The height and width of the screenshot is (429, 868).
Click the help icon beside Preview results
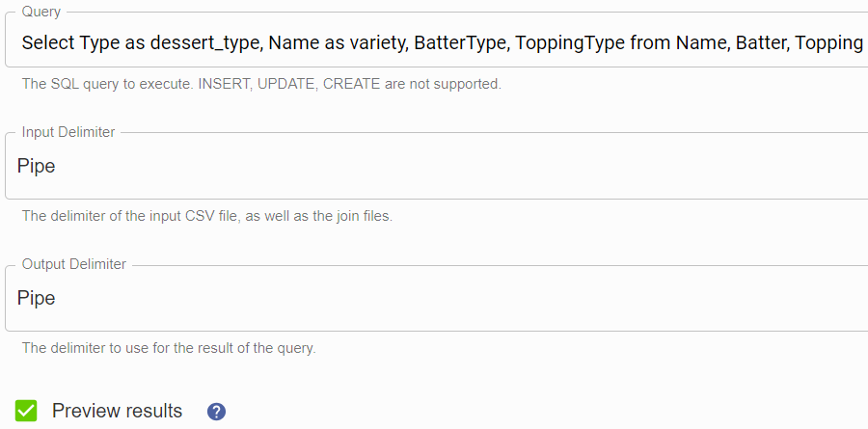tap(216, 412)
